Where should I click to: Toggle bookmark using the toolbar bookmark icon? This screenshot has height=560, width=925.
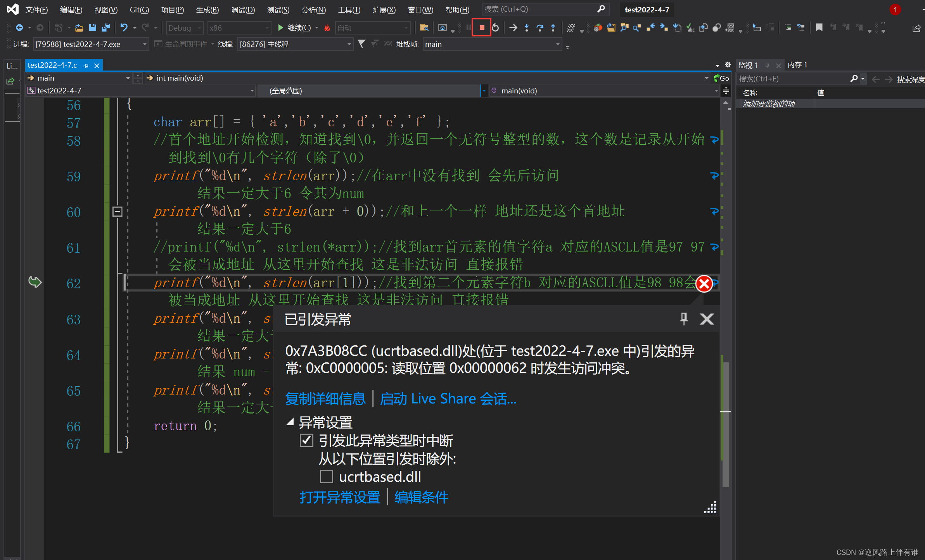819,28
